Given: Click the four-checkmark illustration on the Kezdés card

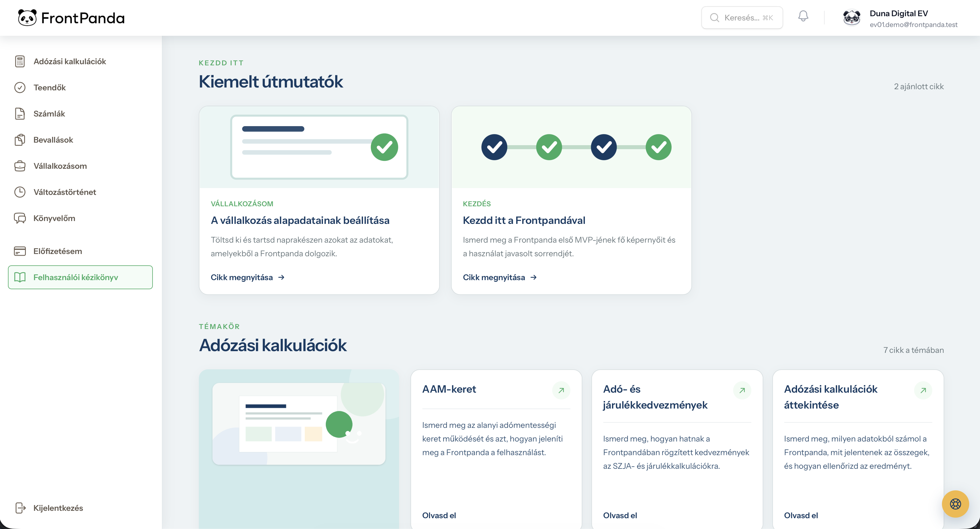Looking at the screenshot, I should (x=572, y=147).
